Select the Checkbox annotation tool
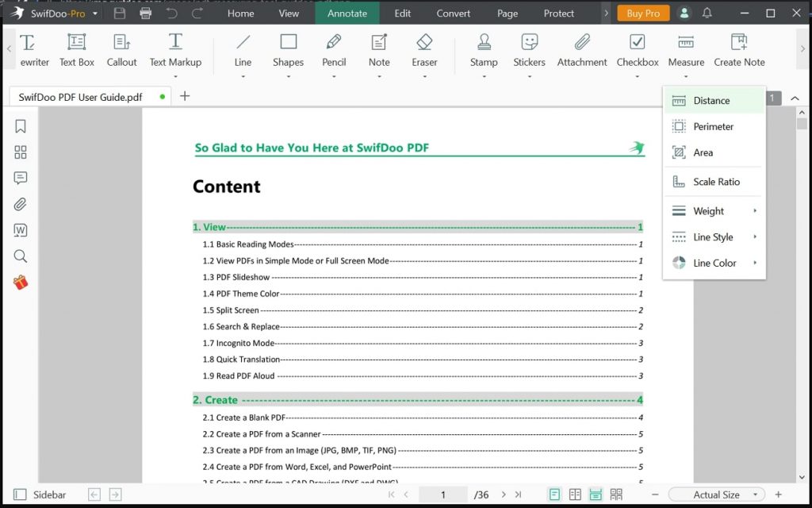 point(637,48)
